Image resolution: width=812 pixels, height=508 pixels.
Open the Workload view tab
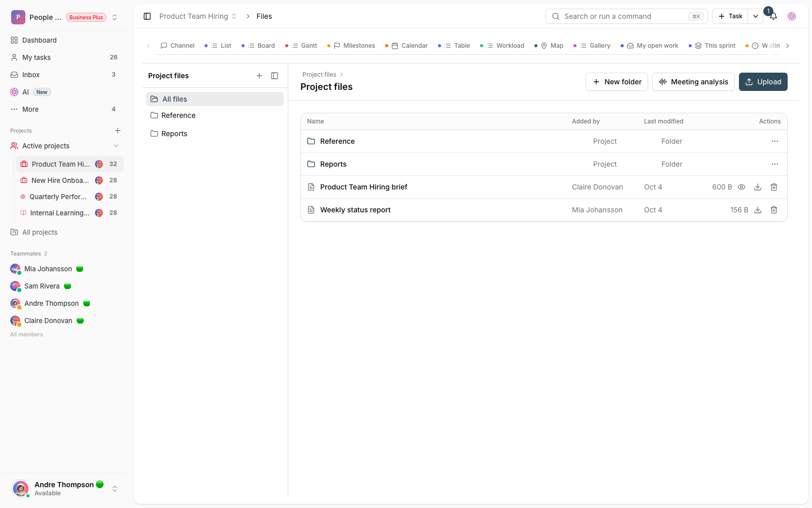502,46
